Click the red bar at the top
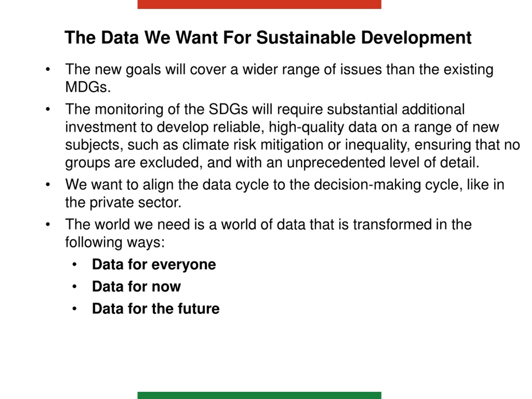Image resolution: width=532 pixels, height=399 pixels. (x=259, y=4)
